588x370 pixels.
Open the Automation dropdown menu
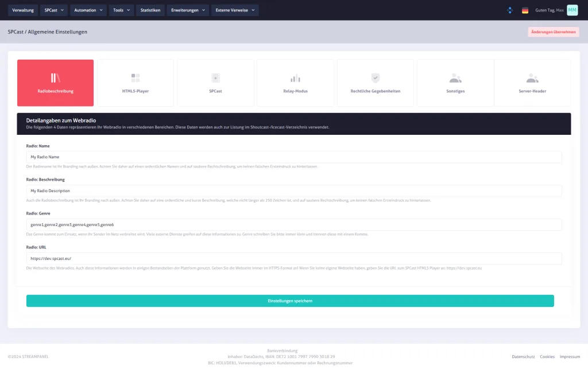pos(89,10)
